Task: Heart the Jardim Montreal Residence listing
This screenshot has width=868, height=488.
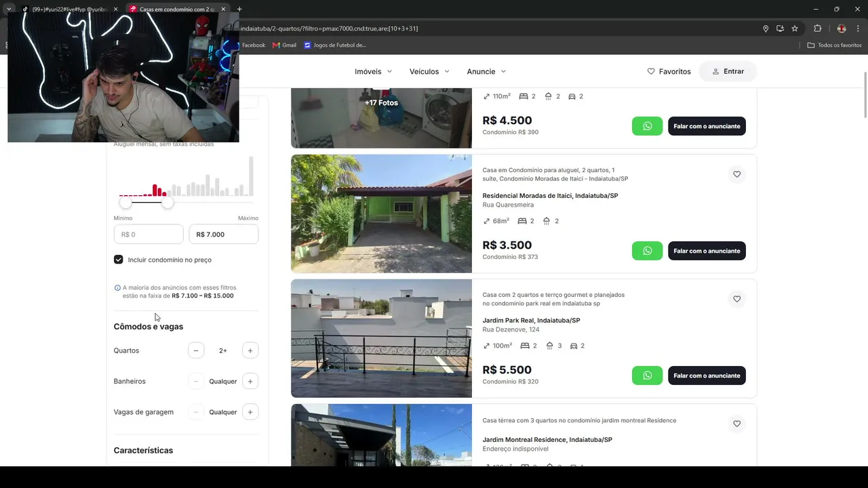Action: coord(737,424)
